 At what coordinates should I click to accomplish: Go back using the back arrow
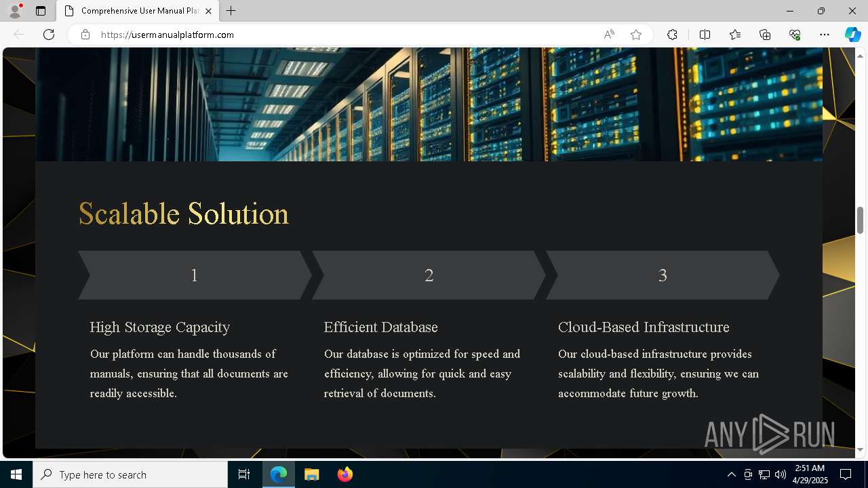pos(19,35)
